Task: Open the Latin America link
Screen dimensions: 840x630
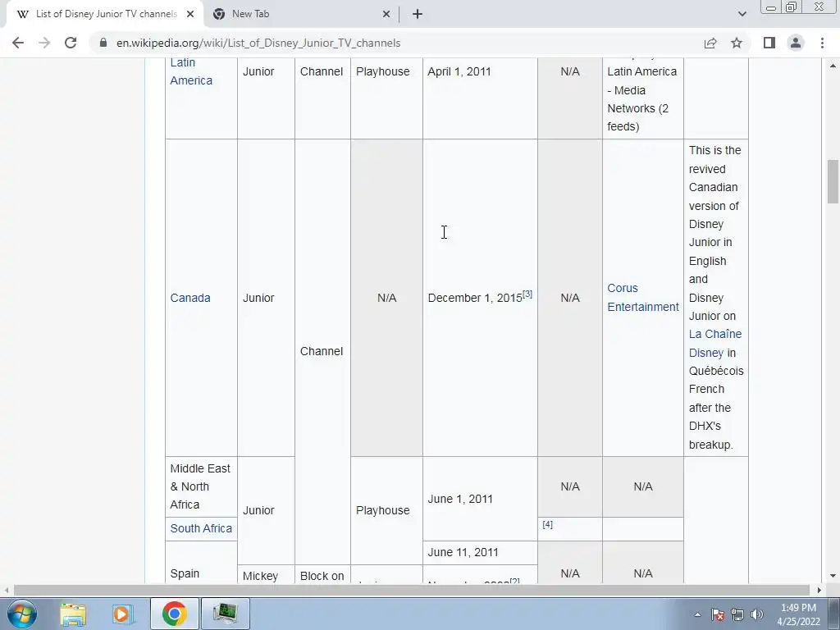Action: [x=191, y=71]
